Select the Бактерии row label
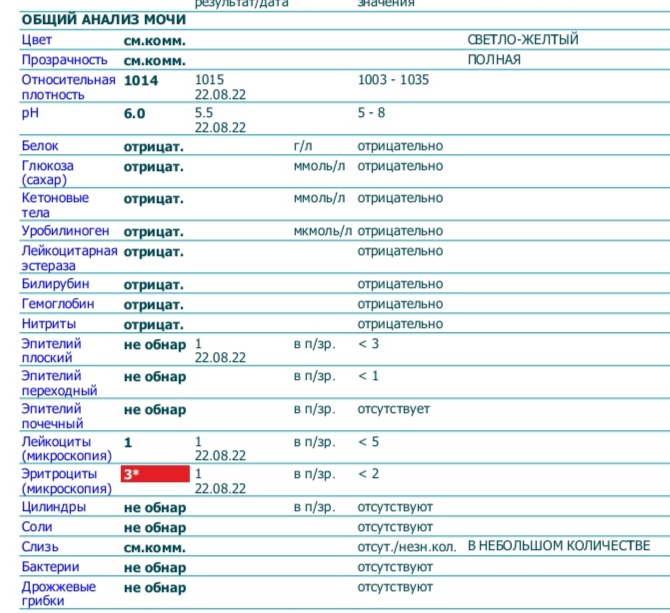 (50, 567)
